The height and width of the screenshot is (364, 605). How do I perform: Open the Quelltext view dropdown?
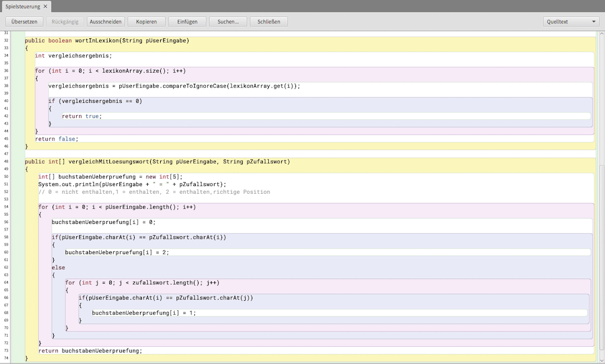(571, 21)
